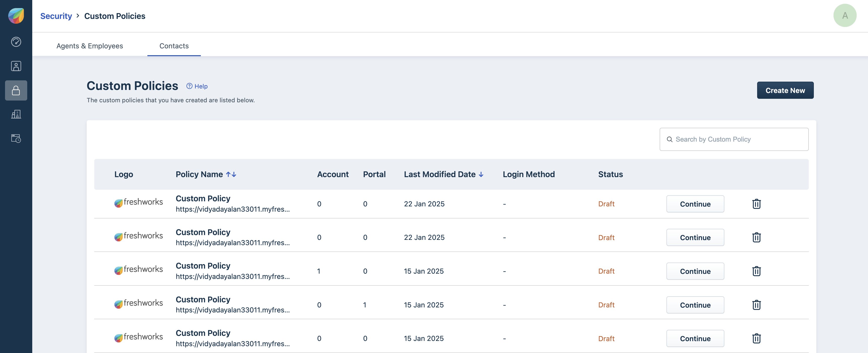Click Continue on the first draft policy
The image size is (868, 353).
pyautogui.click(x=695, y=204)
